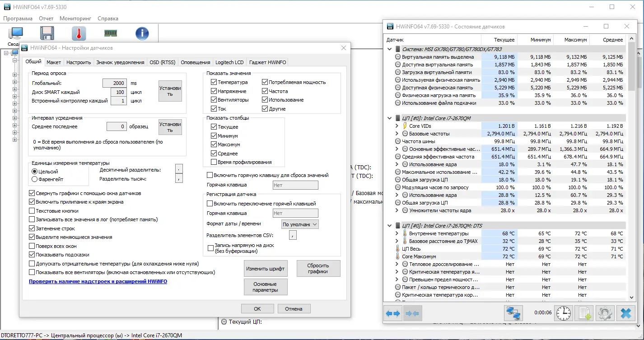Open the Оповещения tab
Viewport: 644px width, 340px height.
click(196, 62)
